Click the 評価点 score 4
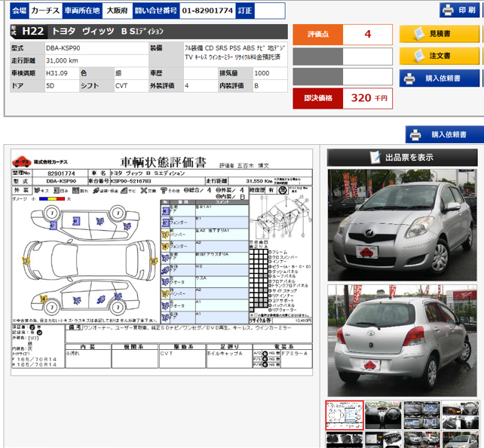 [x=367, y=34]
